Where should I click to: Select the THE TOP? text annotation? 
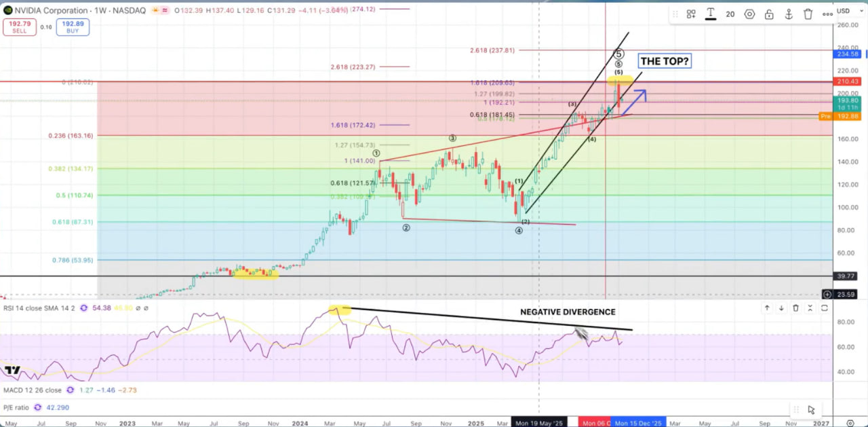[x=664, y=62]
